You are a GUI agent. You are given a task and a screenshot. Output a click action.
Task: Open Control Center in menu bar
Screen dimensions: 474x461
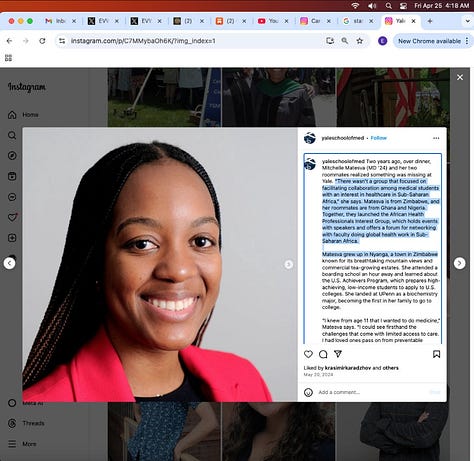point(403,5)
